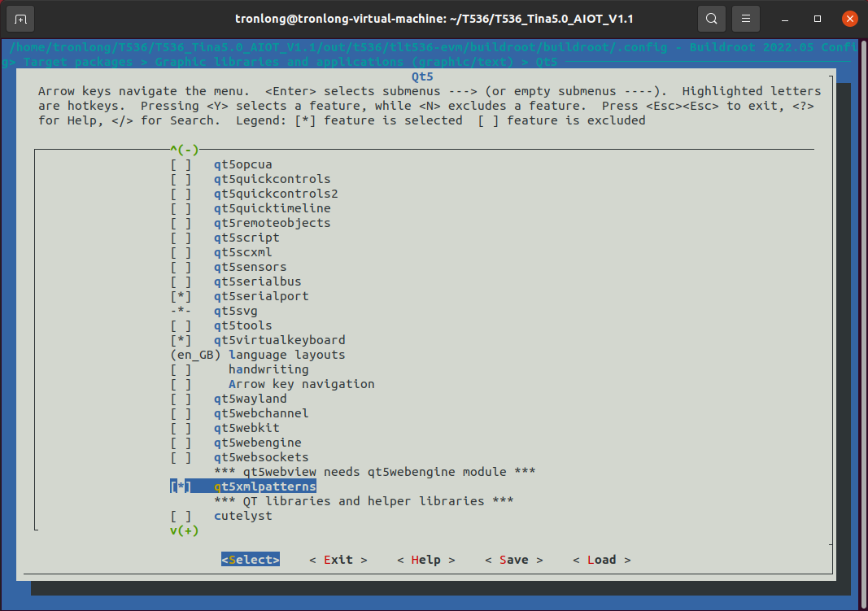
Task: Click the qt5sensors label text
Action: [251, 268]
